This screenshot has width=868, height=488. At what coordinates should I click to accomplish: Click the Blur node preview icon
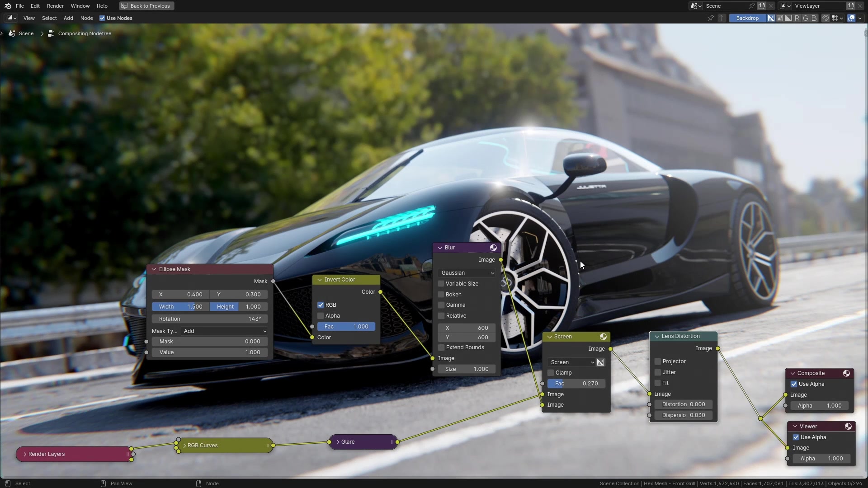493,248
